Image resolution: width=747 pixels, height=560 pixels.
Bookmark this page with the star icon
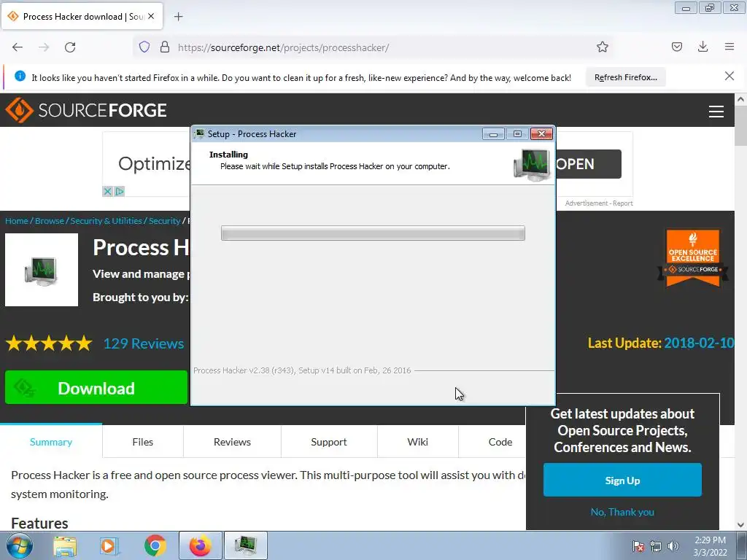[x=602, y=47]
